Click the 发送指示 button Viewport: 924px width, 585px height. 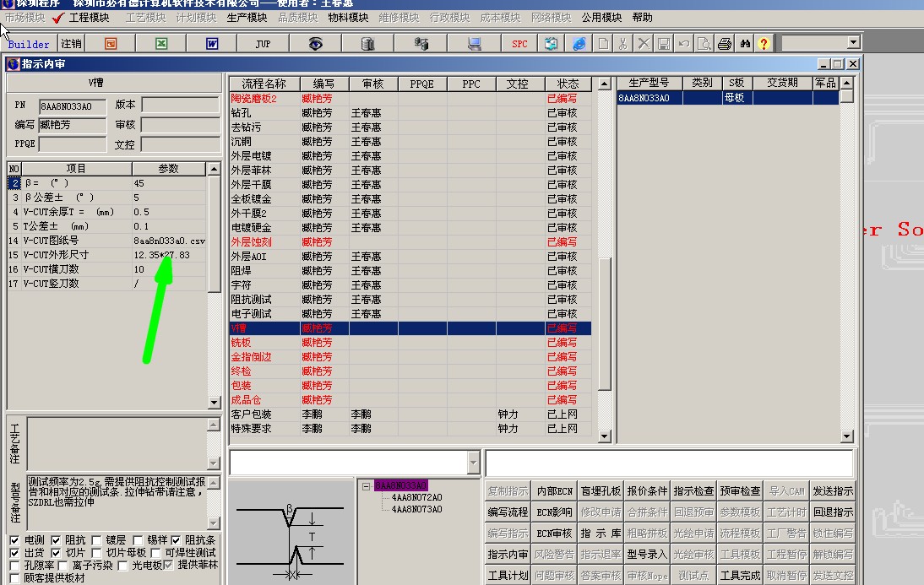(x=833, y=490)
